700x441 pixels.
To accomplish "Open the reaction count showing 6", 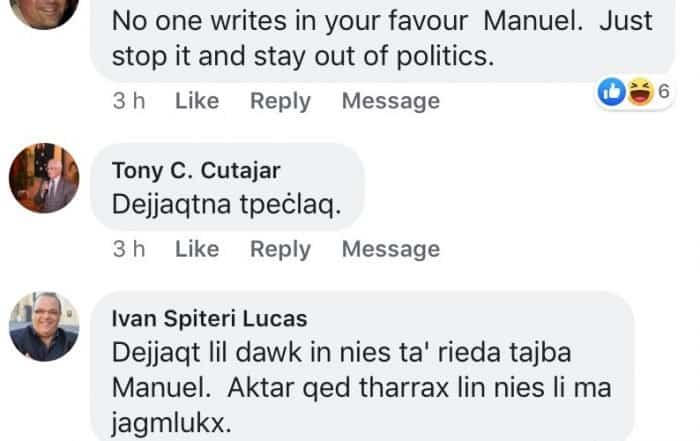I will 662,92.
